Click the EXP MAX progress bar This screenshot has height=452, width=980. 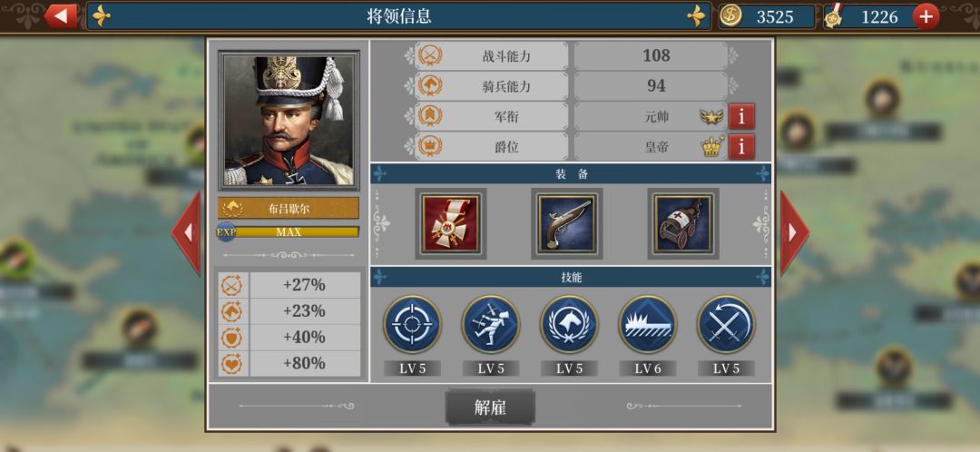point(289,232)
